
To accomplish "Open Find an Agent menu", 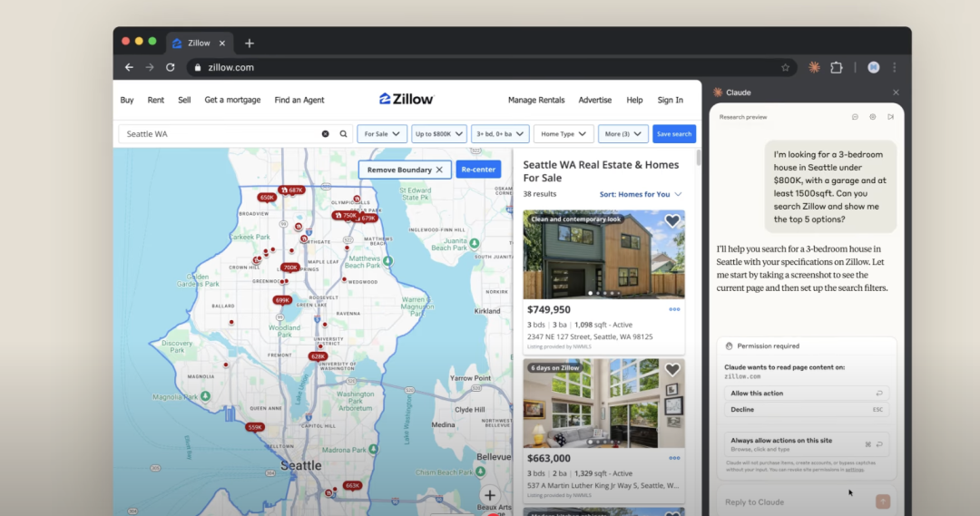I will coord(299,100).
